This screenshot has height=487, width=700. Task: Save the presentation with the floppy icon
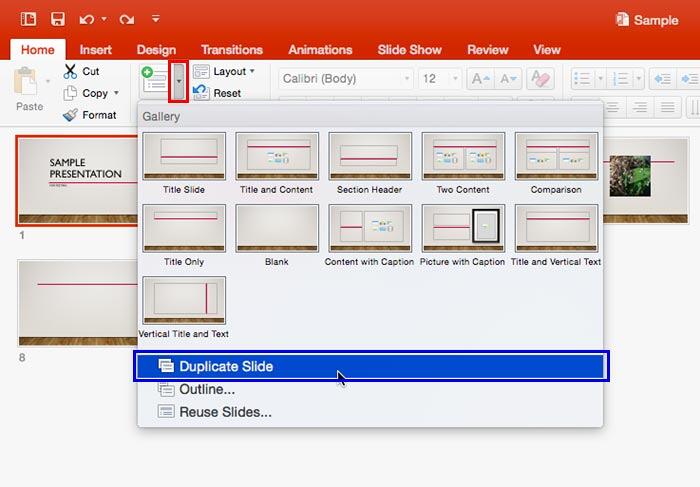coord(58,19)
